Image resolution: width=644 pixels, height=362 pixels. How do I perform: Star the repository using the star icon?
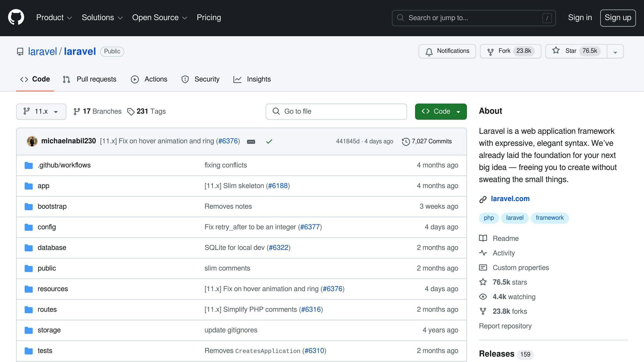(x=556, y=51)
